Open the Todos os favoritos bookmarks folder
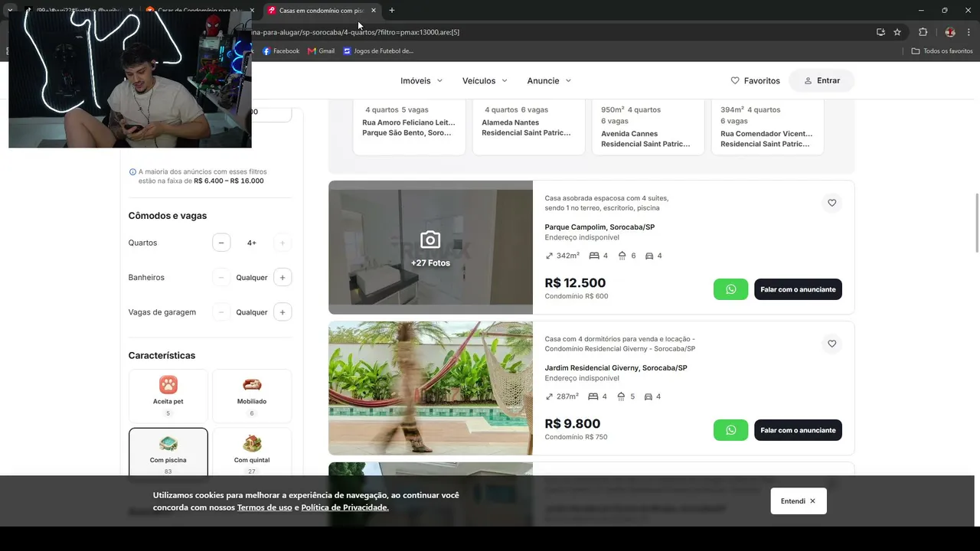The image size is (980, 551). (942, 51)
